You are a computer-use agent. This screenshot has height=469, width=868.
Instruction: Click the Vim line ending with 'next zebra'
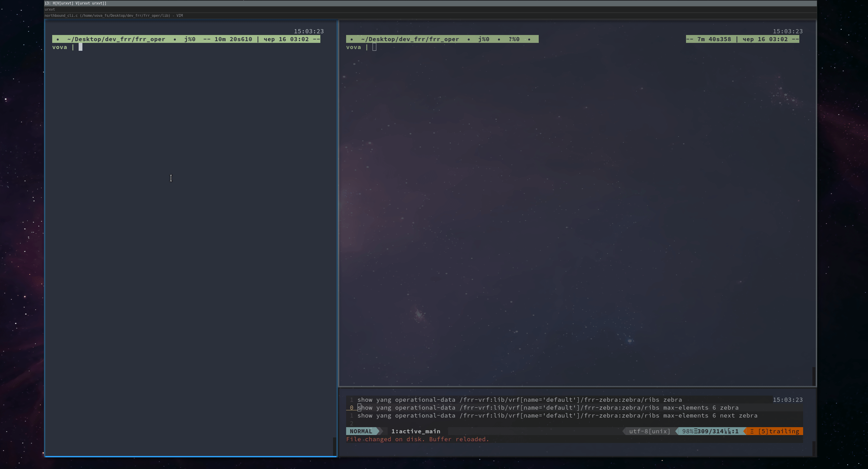557,415
